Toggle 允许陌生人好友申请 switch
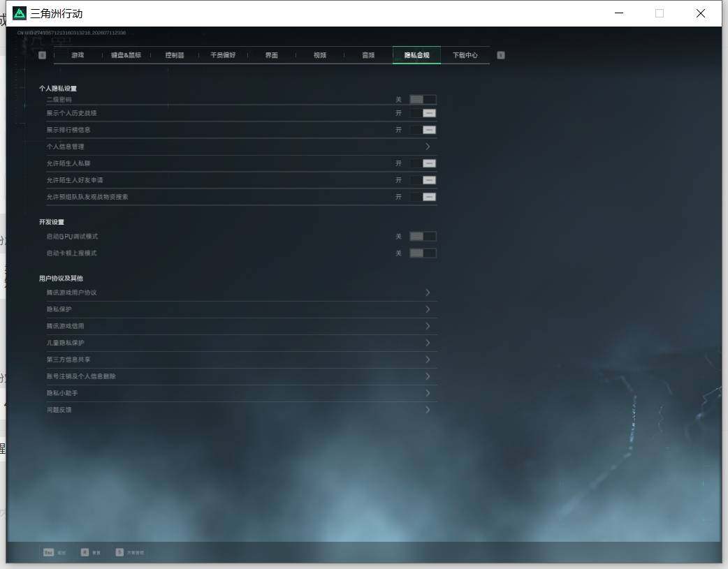Image resolution: width=728 pixels, height=569 pixels. click(423, 180)
